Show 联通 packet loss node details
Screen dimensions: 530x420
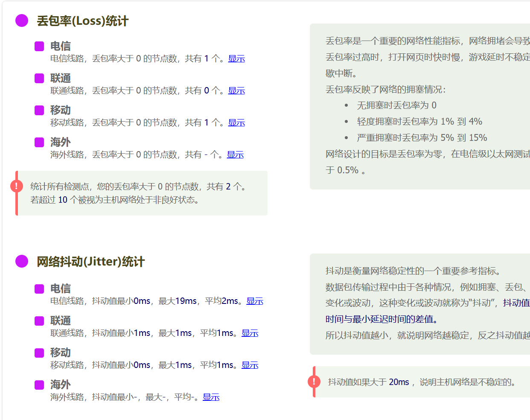[236, 90]
